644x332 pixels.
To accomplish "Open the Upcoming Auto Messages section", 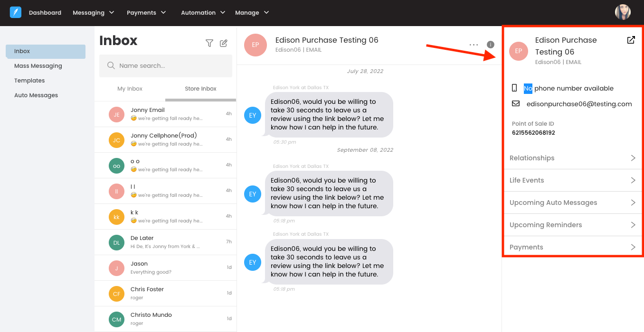I will [x=572, y=203].
